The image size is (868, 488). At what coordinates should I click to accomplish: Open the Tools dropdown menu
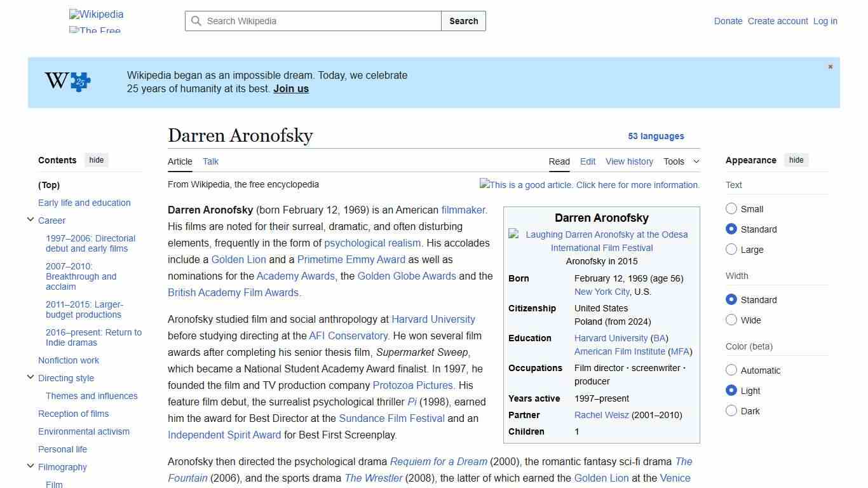click(x=681, y=161)
